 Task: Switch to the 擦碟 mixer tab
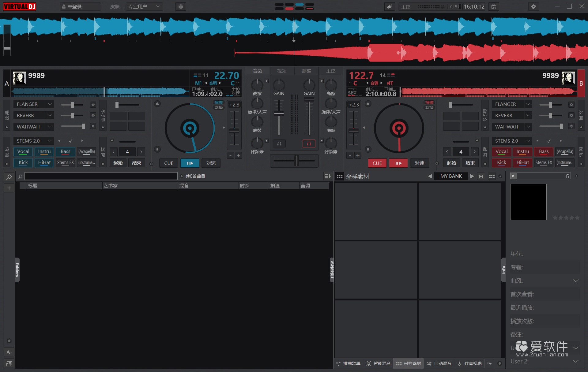306,71
